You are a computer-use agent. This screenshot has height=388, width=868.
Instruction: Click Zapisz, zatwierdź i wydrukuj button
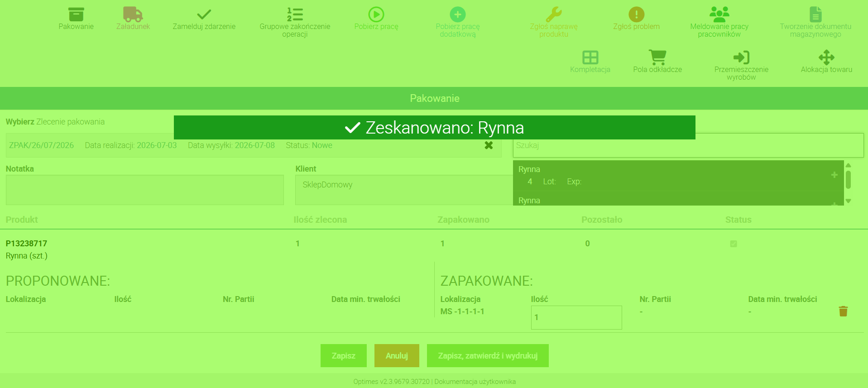488,356
